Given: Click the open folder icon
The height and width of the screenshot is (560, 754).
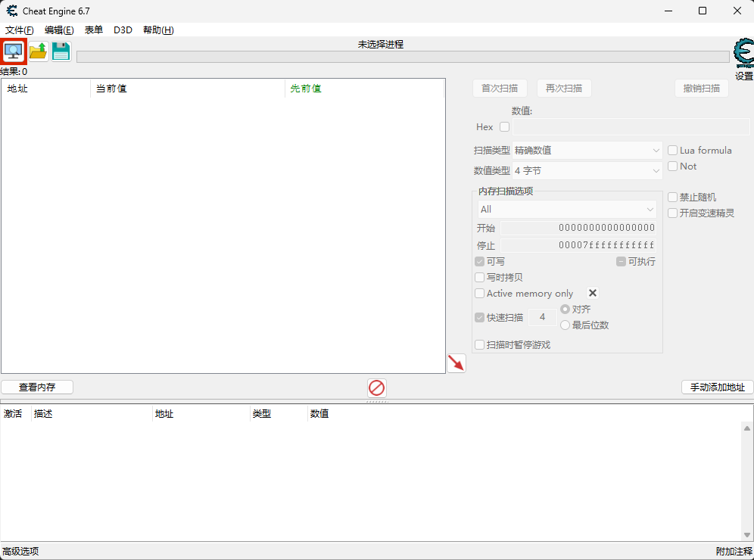Looking at the screenshot, I should tap(38, 51).
